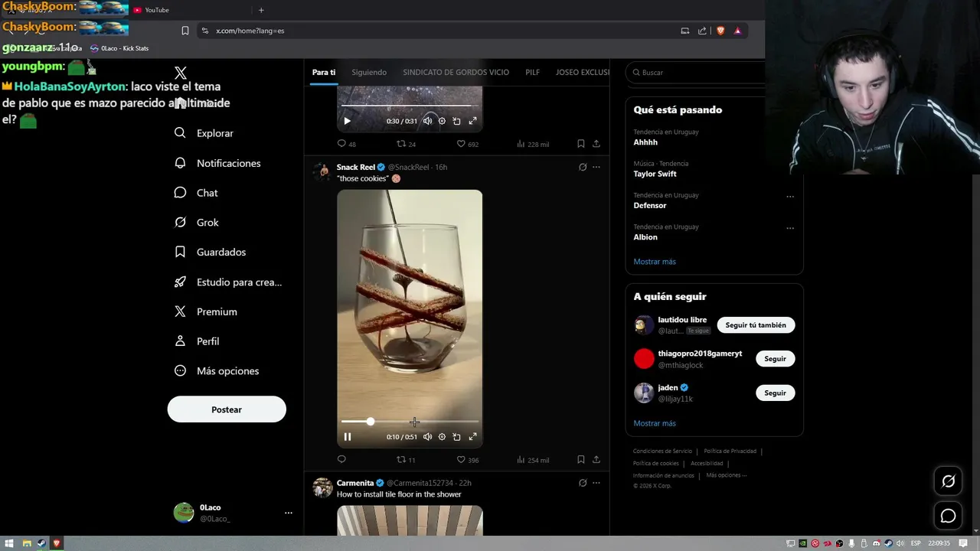Open the X logo home link
This screenshot has height=551, width=980.
[x=181, y=73]
